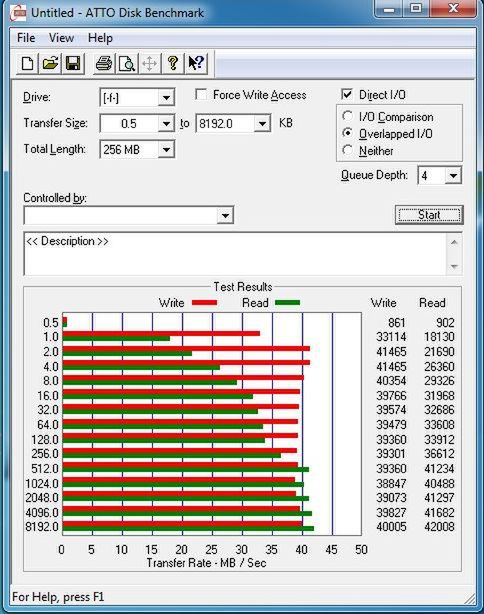Click the red Write legend swatch
The height and width of the screenshot is (614, 484).
tap(204, 303)
